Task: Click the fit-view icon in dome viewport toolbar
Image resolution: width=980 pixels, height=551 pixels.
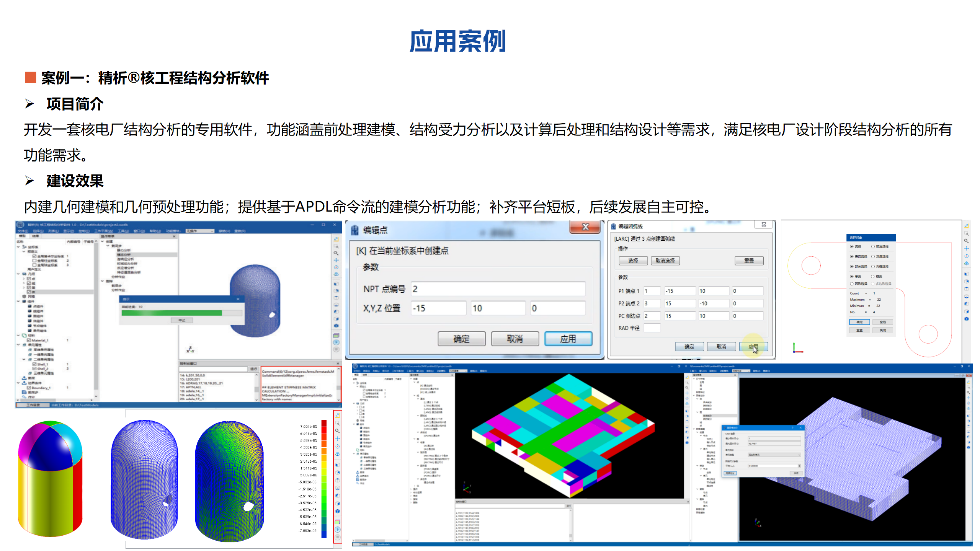Action: [336, 239]
